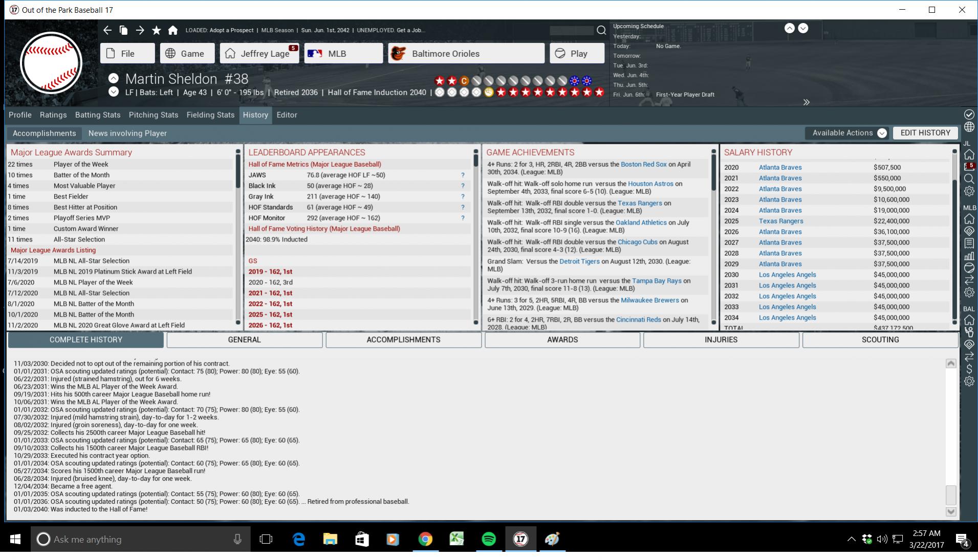Viewport: 978px width, 560px height.
Task: Click the swap arrows icon under MLB
Action: 969,280
